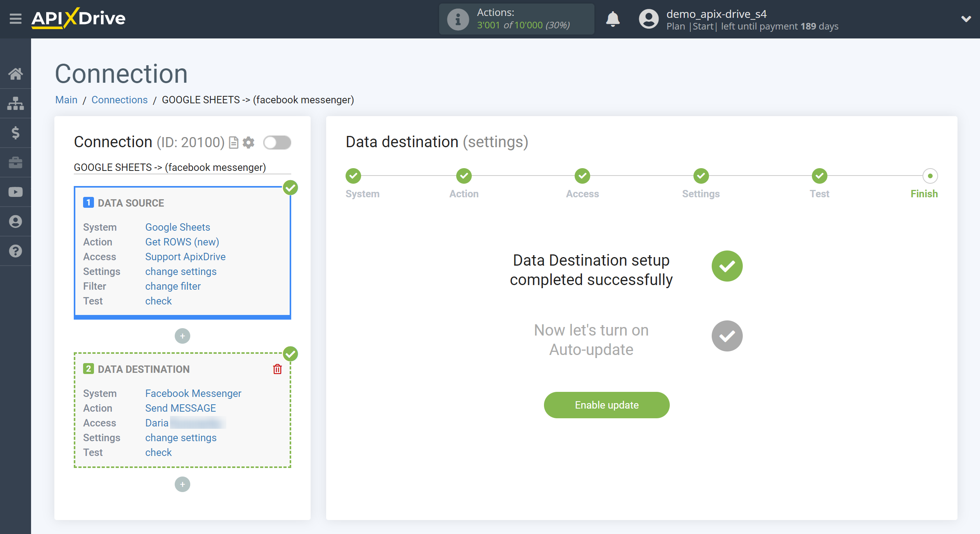Go to Action step

[464, 176]
